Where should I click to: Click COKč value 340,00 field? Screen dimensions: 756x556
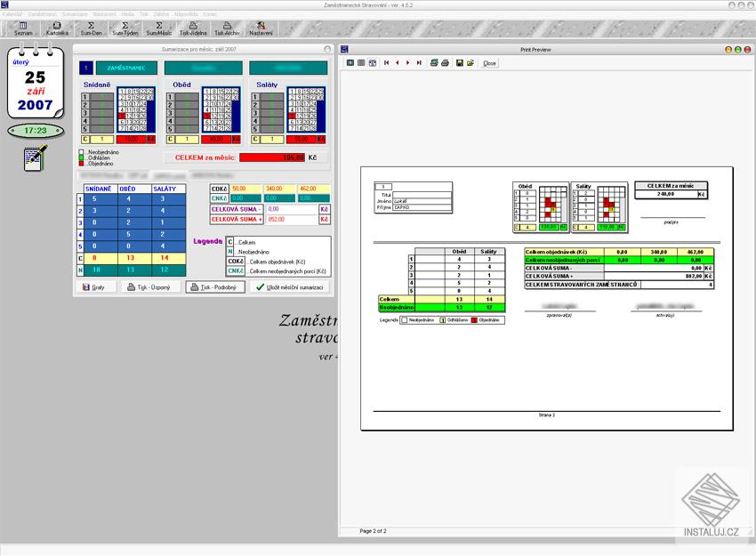(x=279, y=189)
